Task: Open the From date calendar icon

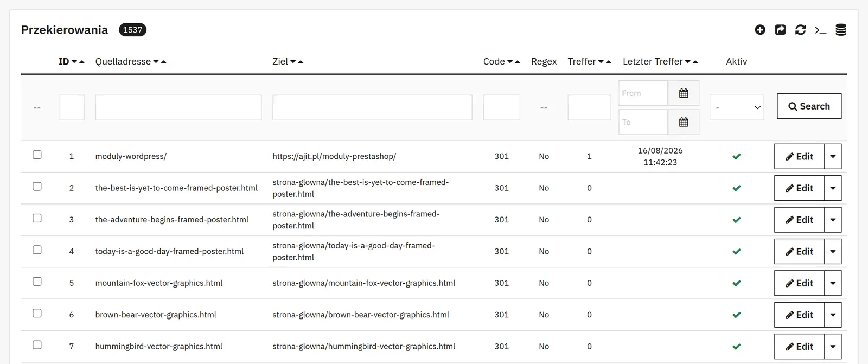Action: 684,93
